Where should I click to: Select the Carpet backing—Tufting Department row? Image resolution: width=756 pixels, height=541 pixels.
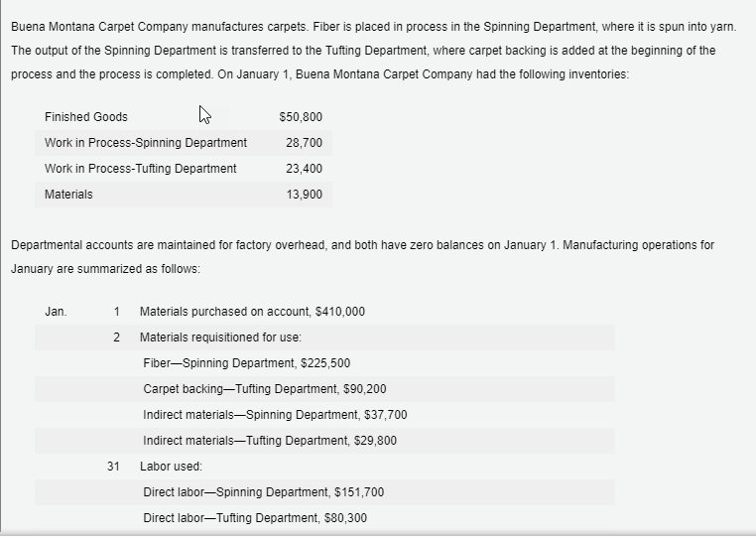pos(264,389)
